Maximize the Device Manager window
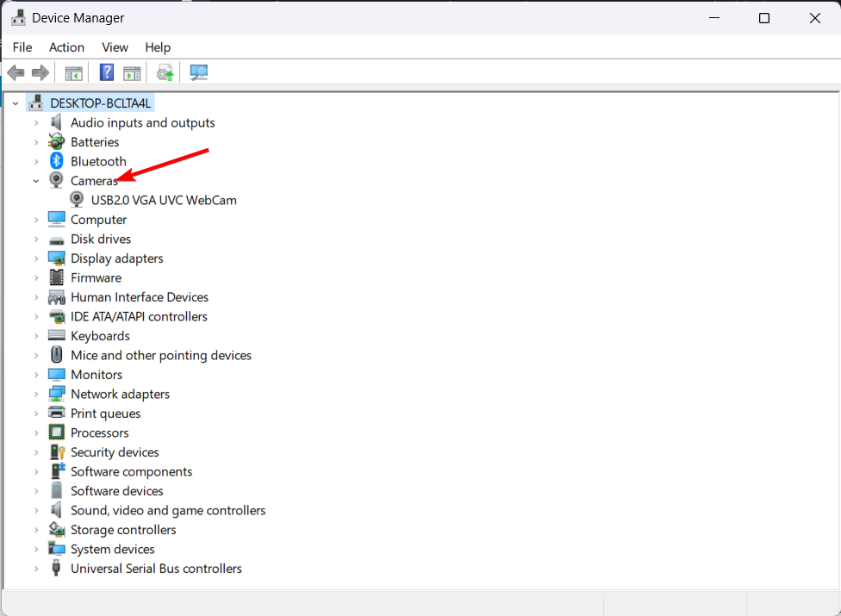 pos(764,18)
